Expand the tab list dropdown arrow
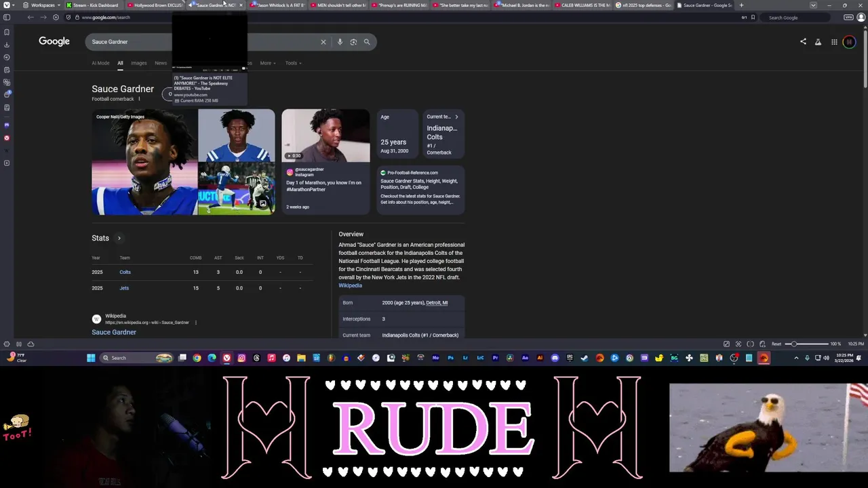Viewport: 868px width, 488px height. tap(813, 5)
